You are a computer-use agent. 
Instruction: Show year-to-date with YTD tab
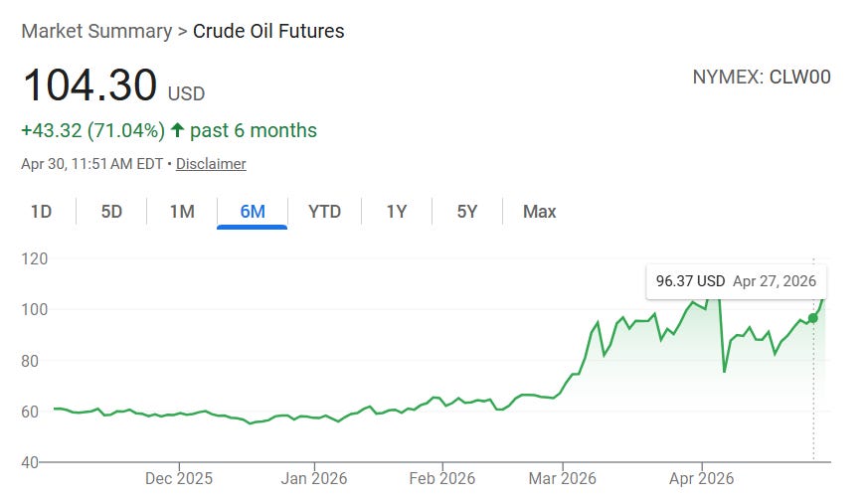[324, 212]
